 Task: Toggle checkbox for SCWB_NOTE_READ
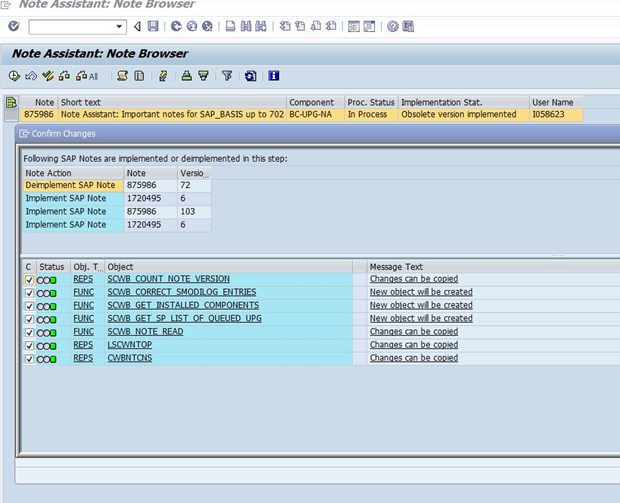pos(29,333)
